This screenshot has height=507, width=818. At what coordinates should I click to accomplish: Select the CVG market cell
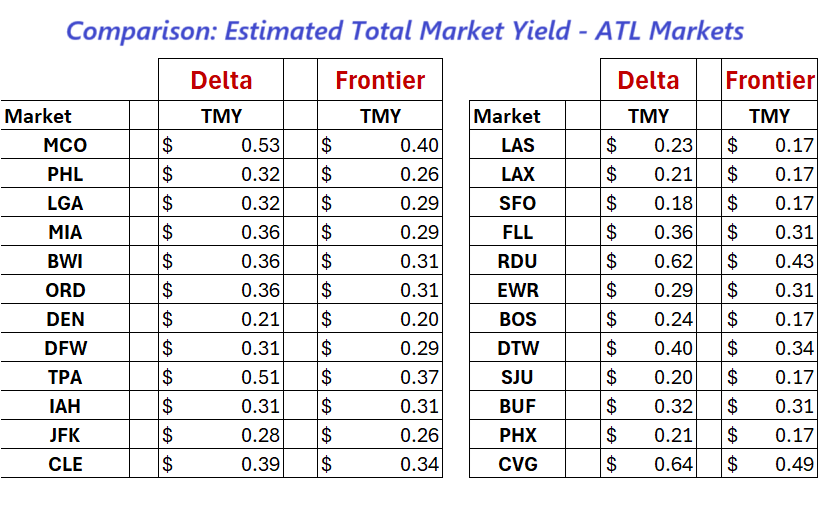point(517,465)
